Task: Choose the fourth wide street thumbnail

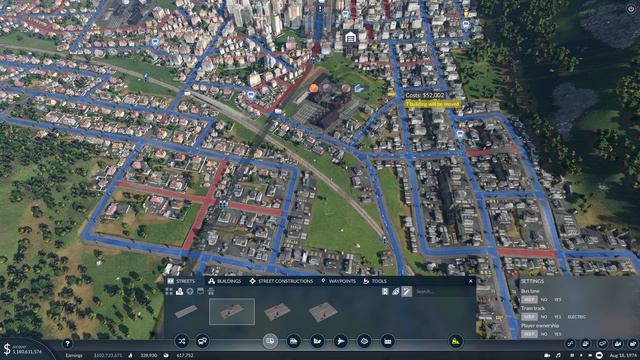Action: pyautogui.click(x=323, y=311)
